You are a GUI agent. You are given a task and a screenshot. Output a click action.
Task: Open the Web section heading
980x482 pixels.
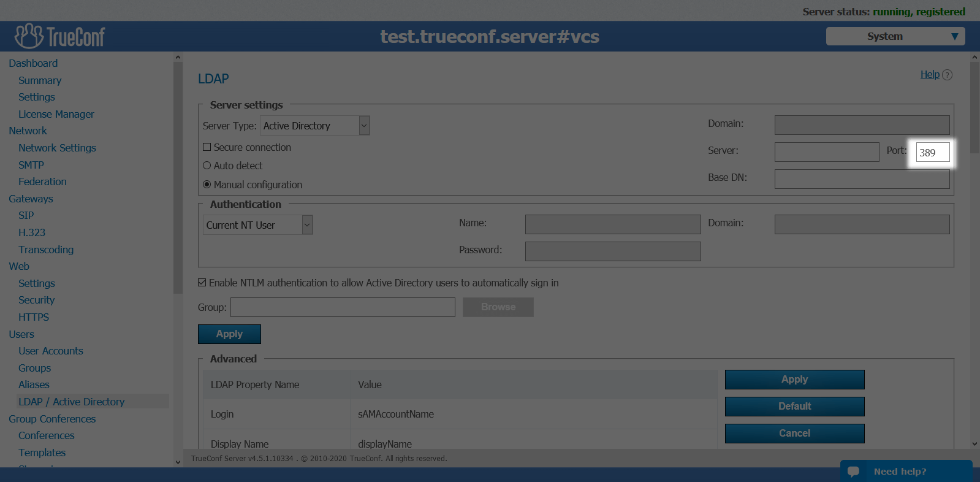19,266
